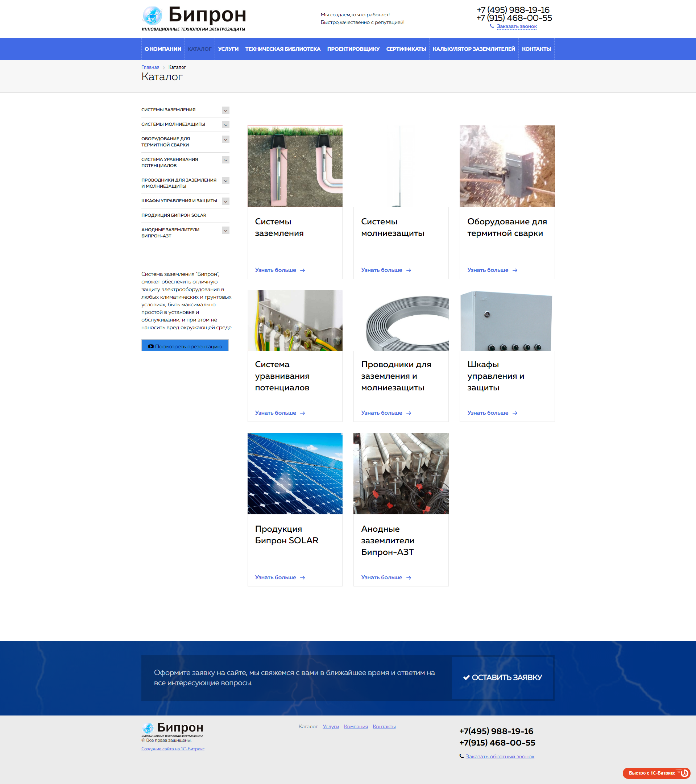The width and height of the screenshot is (696, 784).
Task: Click footer phone icon near Заказать обратный звонок
Action: pos(461,756)
